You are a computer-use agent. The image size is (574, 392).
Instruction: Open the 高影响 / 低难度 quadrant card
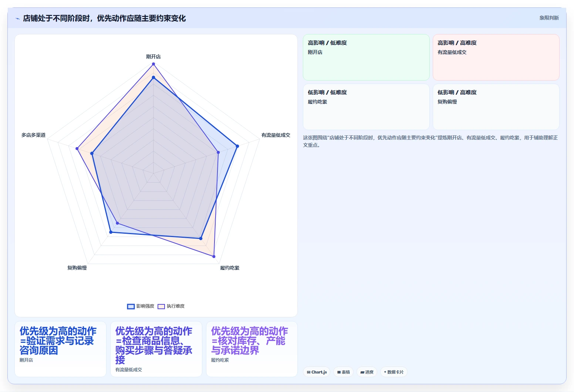pyautogui.click(x=366, y=57)
